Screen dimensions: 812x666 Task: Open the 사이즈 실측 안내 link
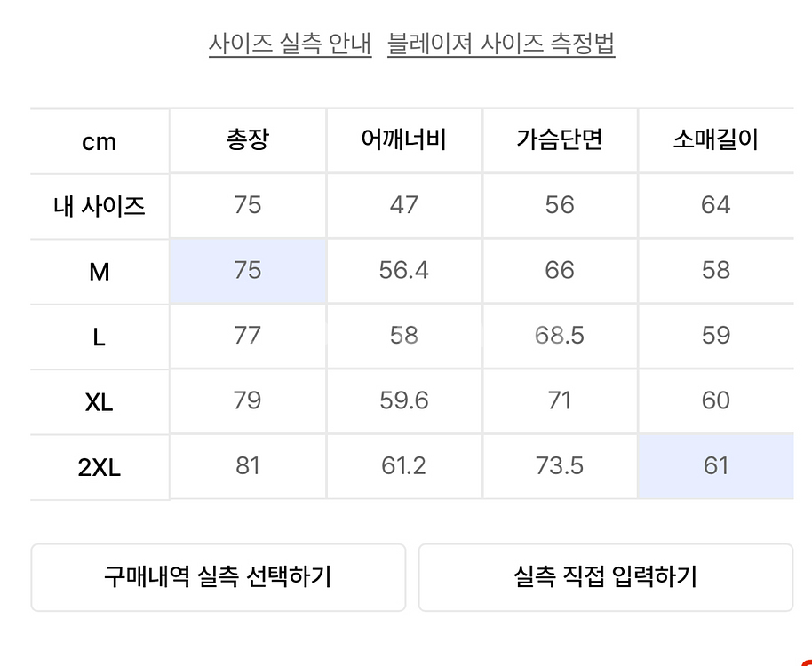point(290,44)
